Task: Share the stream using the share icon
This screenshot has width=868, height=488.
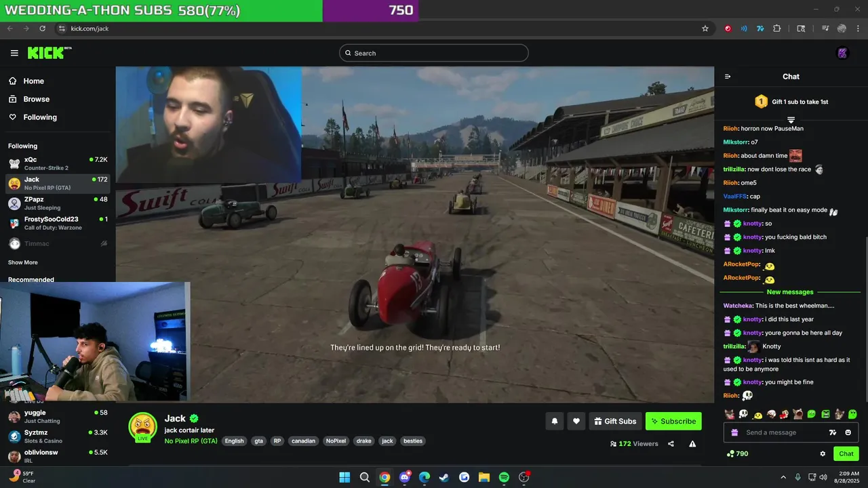Action: point(671,444)
